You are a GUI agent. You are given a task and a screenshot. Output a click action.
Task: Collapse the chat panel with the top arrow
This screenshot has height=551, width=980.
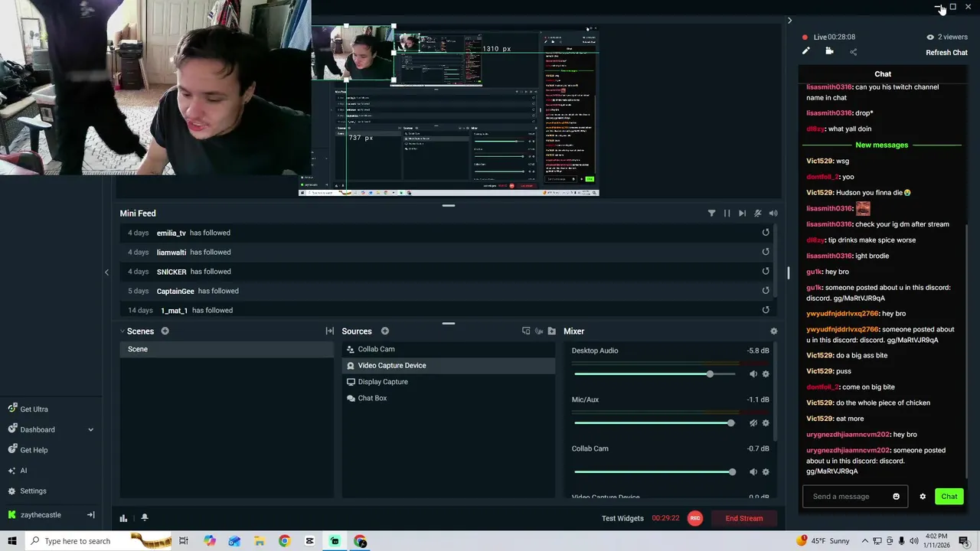click(x=789, y=21)
